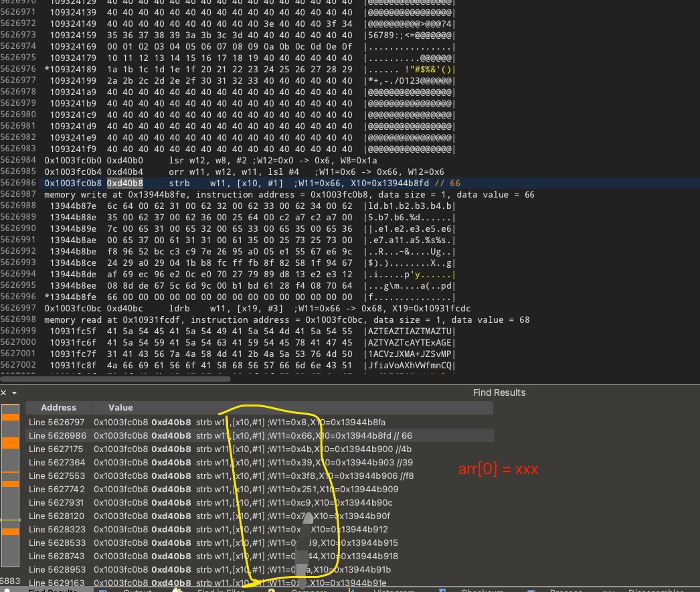Click the selected 0xd40b8 text in editor
The width and height of the screenshot is (700, 592).
(x=125, y=183)
